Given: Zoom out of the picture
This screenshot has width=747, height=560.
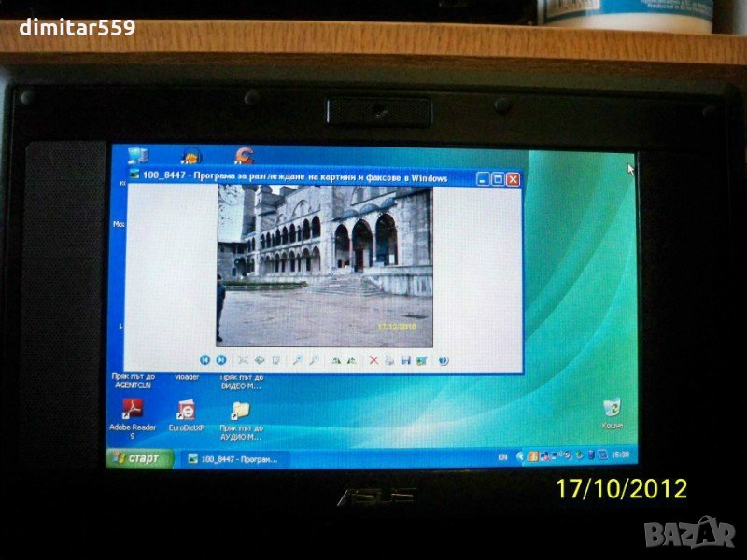Looking at the screenshot, I should pos(314,359).
